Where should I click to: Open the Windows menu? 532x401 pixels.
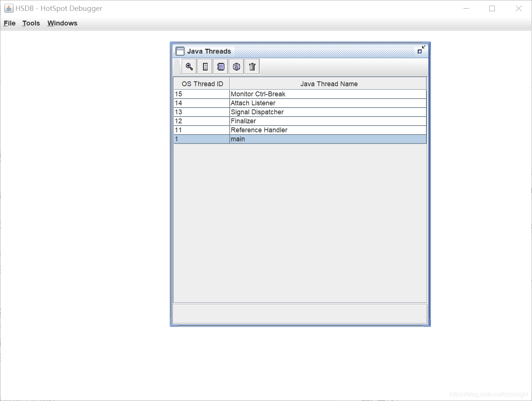click(x=62, y=23)
